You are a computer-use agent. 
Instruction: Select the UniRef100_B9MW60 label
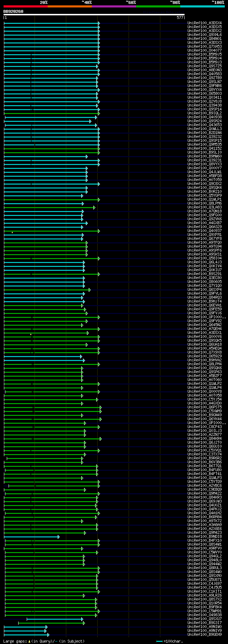click(x=204, y=156)
